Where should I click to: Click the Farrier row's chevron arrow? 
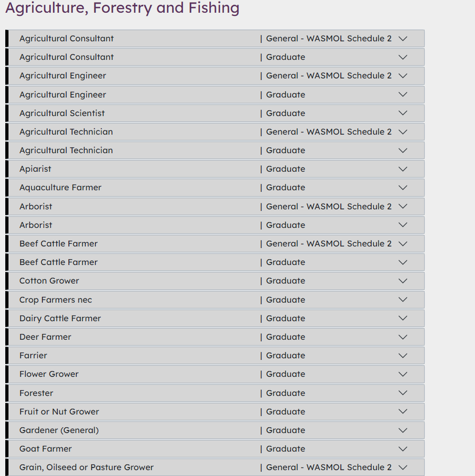pos(403,356)
